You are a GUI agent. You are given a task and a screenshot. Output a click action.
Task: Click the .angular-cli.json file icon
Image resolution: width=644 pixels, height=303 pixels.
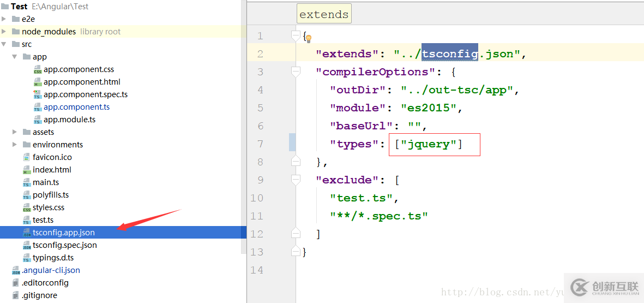pos(16,271)
